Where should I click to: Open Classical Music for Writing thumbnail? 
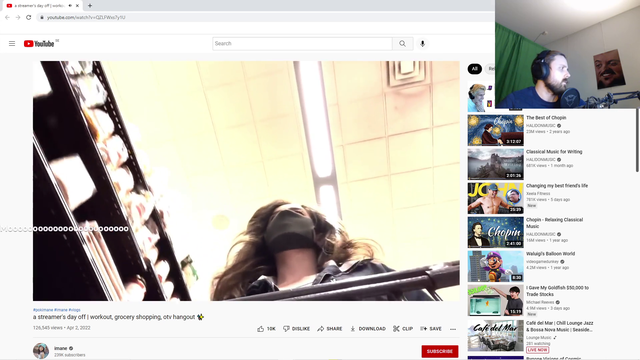pyautogui.click(x=496, y=164)
